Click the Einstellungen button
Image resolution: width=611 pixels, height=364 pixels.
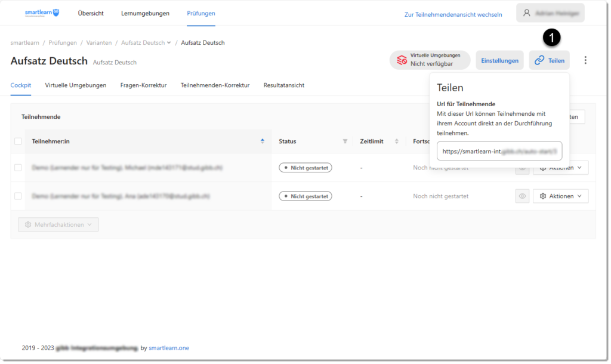click(x=499, y=60)
